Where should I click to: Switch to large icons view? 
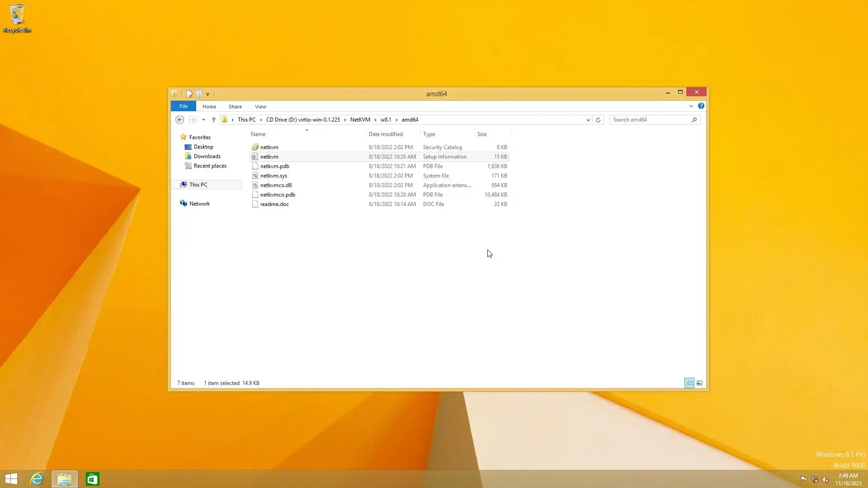[699, 383]
